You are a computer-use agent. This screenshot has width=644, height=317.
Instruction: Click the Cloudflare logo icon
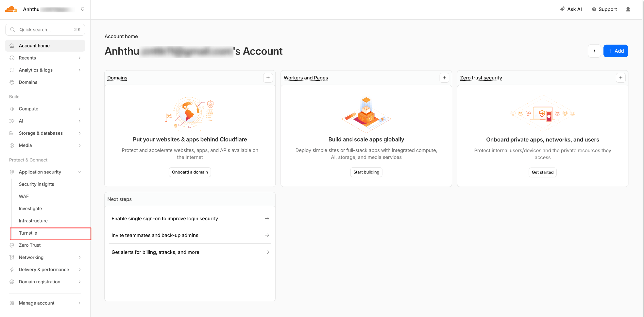coord(11,9)
